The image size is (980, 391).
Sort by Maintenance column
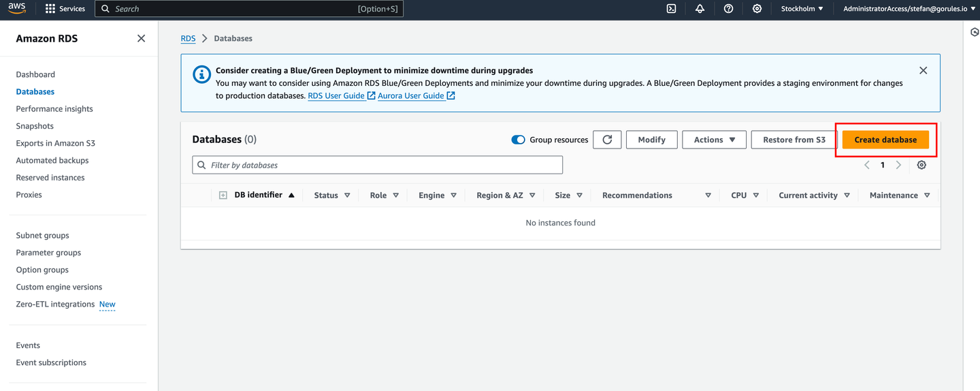[900, 195]
